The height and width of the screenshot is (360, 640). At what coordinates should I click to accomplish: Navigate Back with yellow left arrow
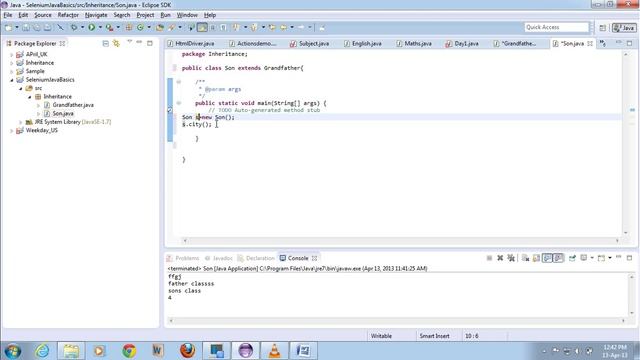pyautogui.click(x=283, y=27)
